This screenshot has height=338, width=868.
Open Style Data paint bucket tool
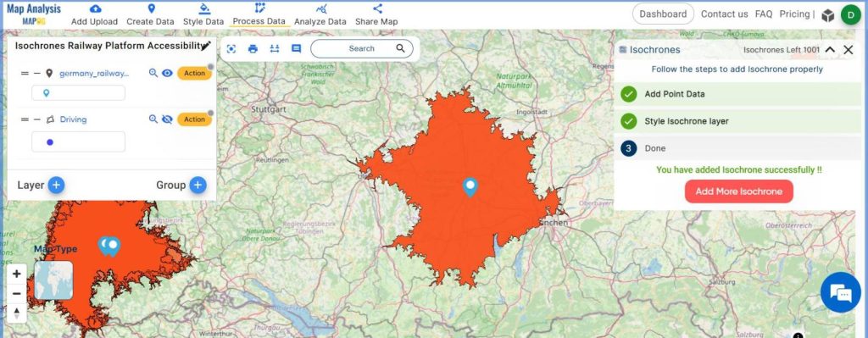204,8
